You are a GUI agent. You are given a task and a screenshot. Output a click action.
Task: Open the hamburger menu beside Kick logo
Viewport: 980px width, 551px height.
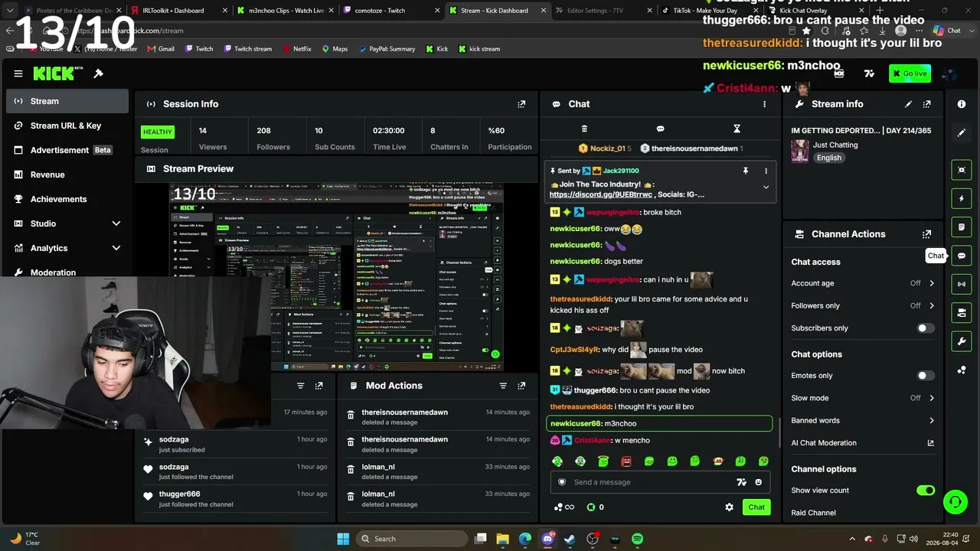18,73
